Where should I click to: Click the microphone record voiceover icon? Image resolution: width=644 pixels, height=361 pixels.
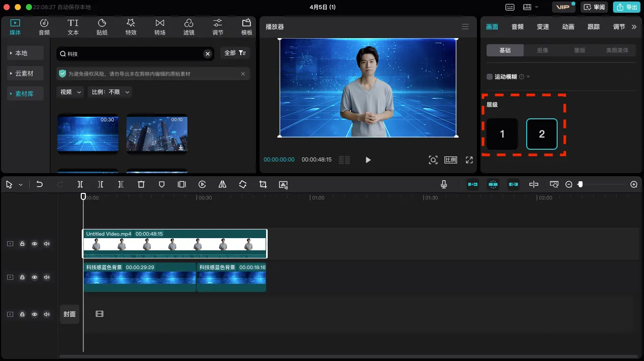pyautogui.click(x=444, y=185)
